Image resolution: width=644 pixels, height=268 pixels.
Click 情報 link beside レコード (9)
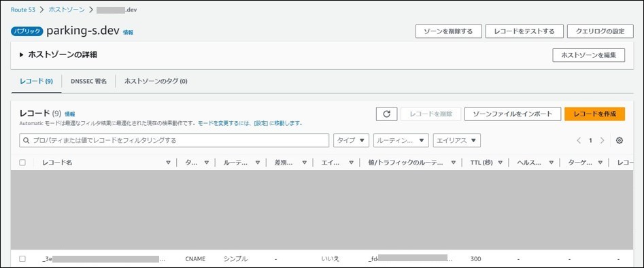point(70,114)
